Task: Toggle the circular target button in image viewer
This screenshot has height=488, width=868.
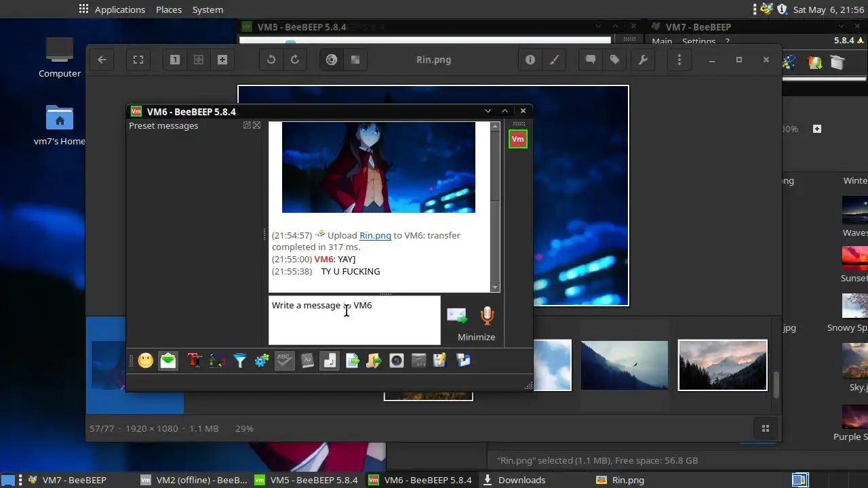Action: (332, 60)
